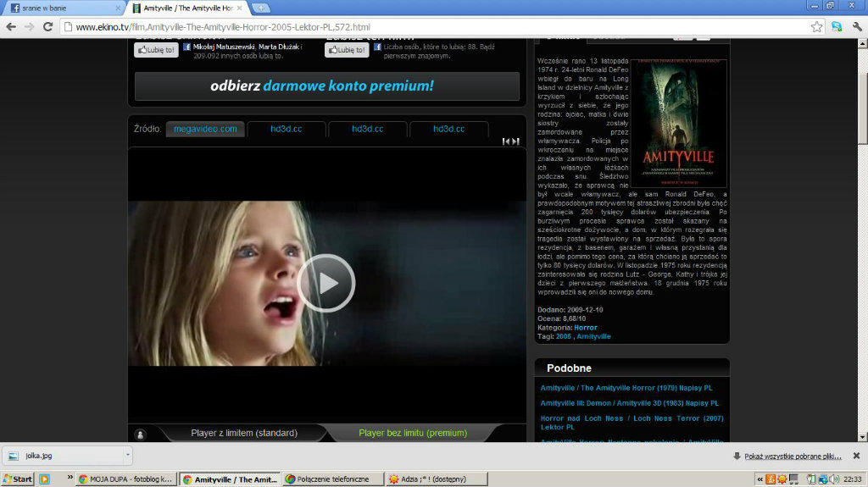
Task: Close the 'sranie w banie' tab
Action: 118,8
